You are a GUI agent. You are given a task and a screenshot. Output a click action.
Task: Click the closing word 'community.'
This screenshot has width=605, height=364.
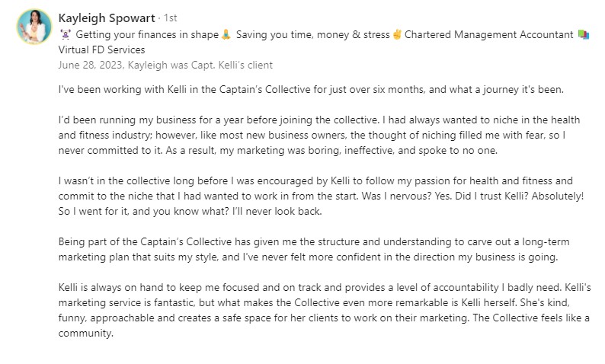pos(86,334)
